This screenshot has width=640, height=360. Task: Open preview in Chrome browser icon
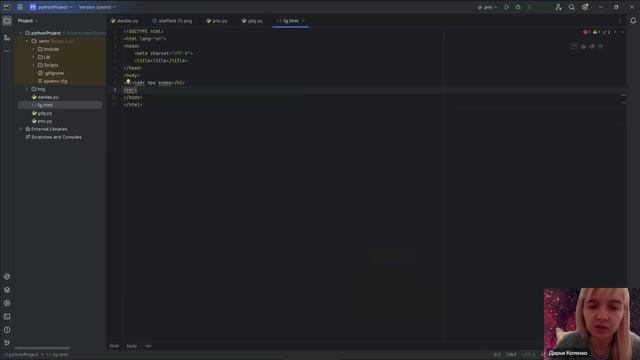[x=583, y=47]
